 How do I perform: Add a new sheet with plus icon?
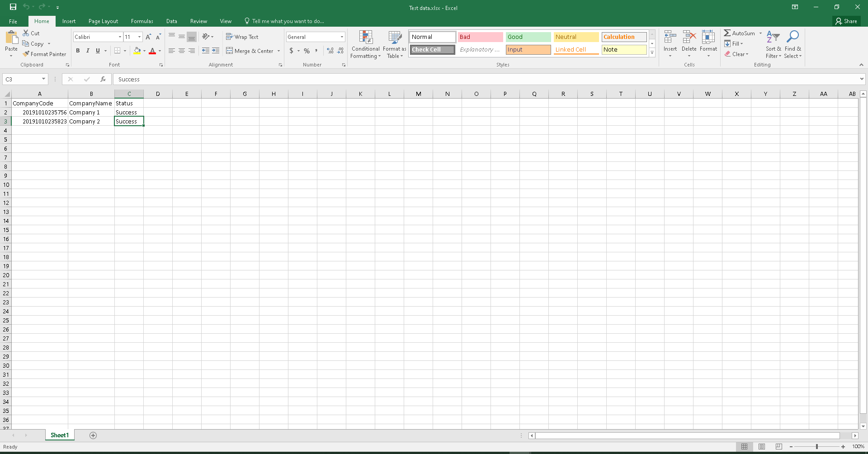[93, 435]
